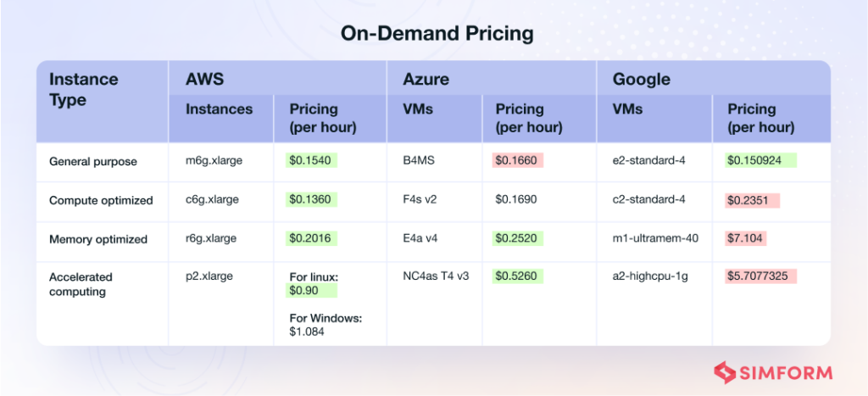Click the Simform logo icon
The width and height of the screenshot is (868, 396).
coord(724,373)
